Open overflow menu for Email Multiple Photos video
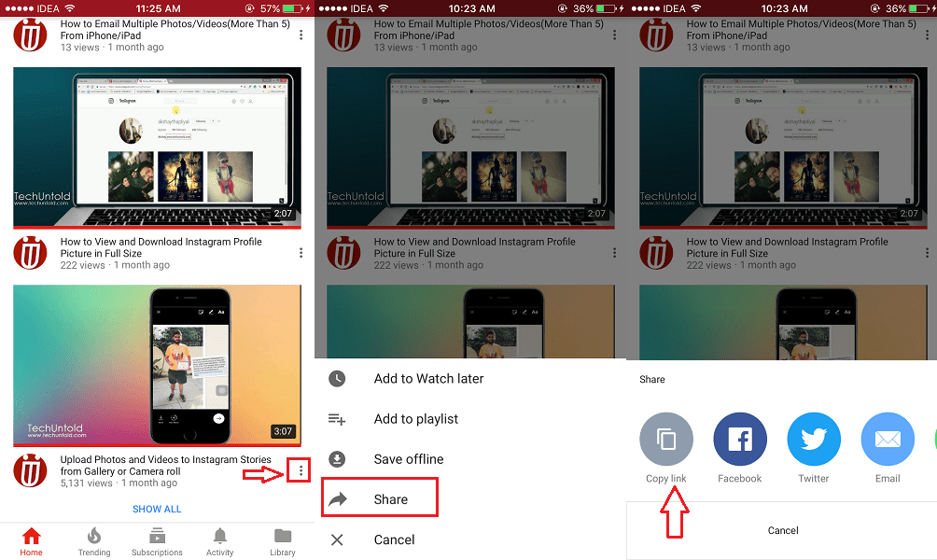Image resolution: width=937 pixels, height=560 pixels. click(301, 34)
